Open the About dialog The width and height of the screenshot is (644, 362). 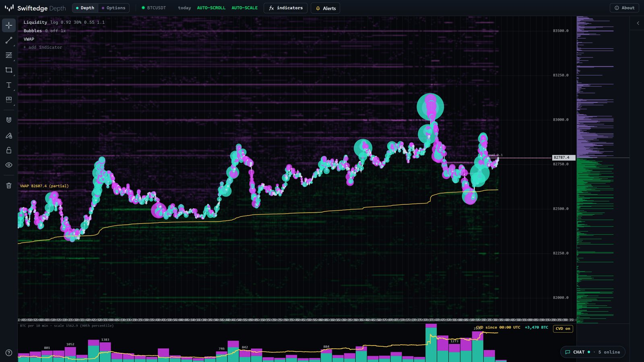[624, 8]
